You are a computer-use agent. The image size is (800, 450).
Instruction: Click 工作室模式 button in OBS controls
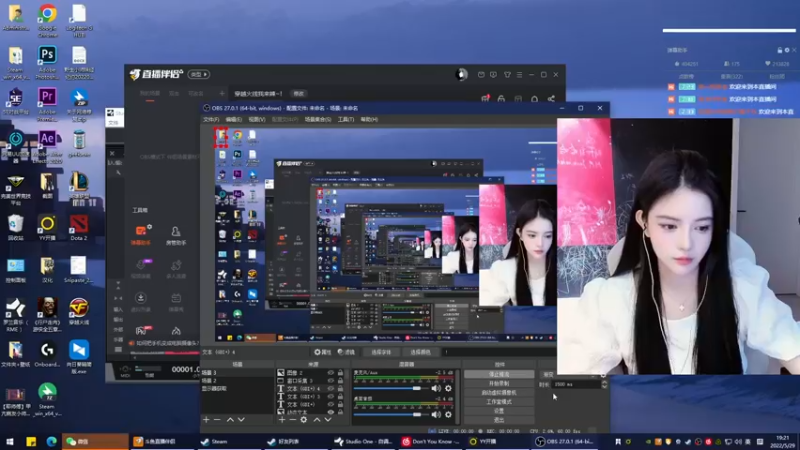click(x=499, y=402)
